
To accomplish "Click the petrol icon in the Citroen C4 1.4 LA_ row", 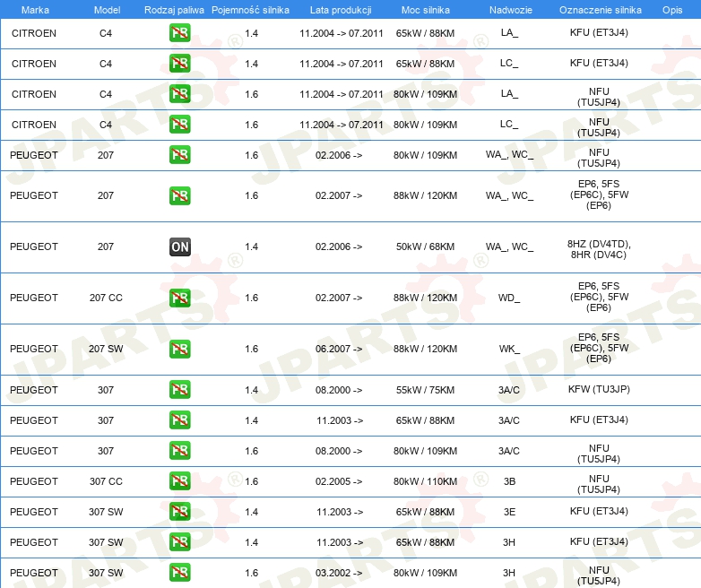I will click(x=179, y=33).
